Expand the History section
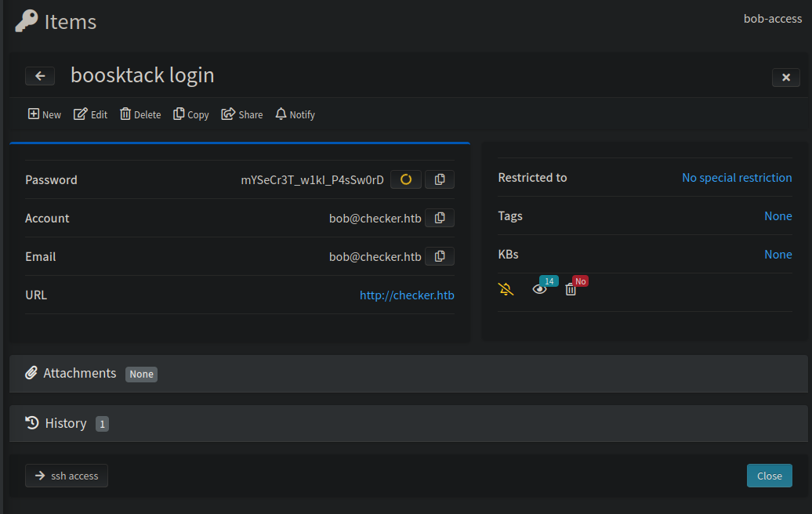Screen dimensions: 812x514 point(66,423)
